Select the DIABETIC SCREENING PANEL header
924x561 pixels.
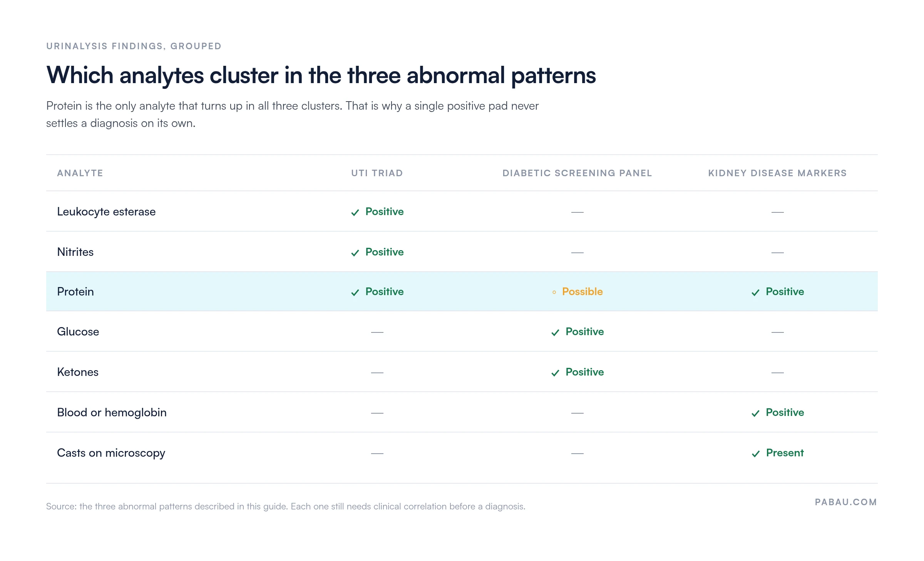point(577,173)
